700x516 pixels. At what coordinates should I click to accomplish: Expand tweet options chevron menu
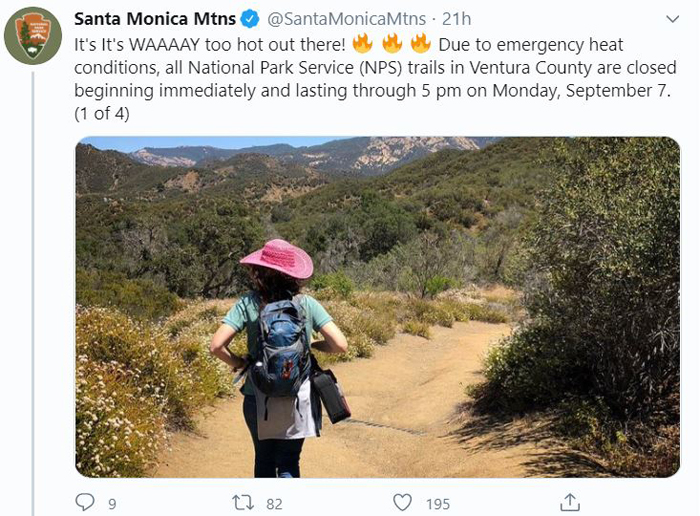672,19
